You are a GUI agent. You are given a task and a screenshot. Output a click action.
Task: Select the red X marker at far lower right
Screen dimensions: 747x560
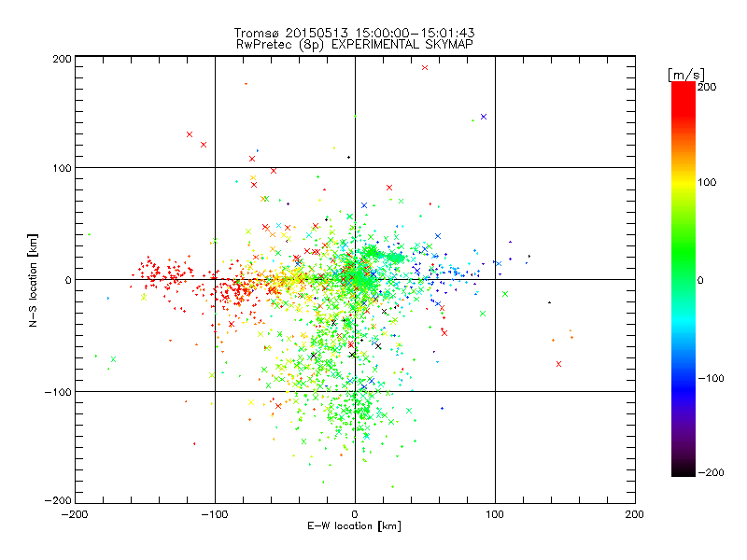[x=558, y=364]
